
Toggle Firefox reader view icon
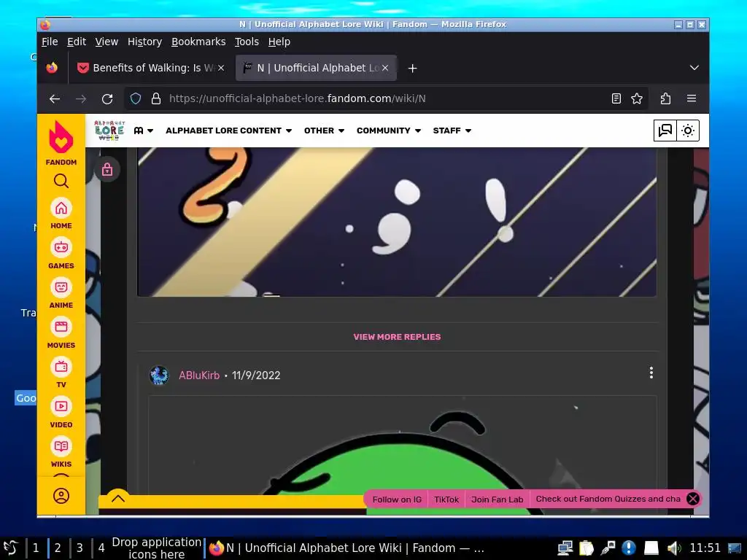pos(616,98)
